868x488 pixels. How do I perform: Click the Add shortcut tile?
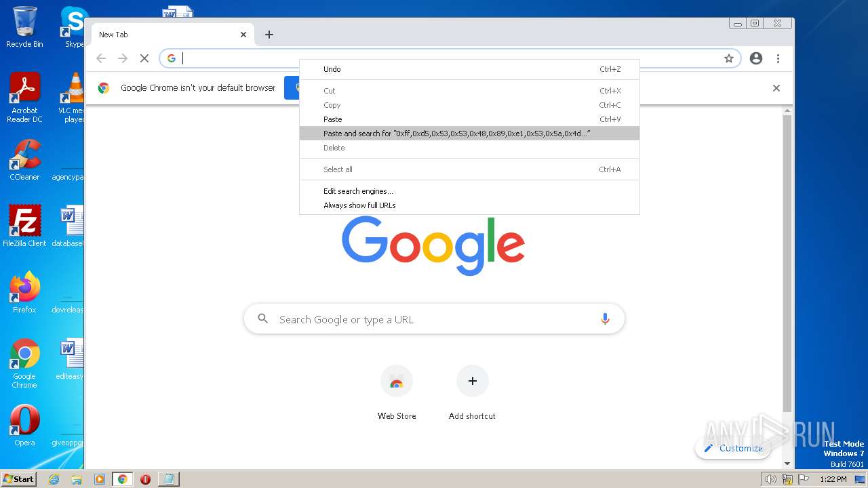coord(472,393)
